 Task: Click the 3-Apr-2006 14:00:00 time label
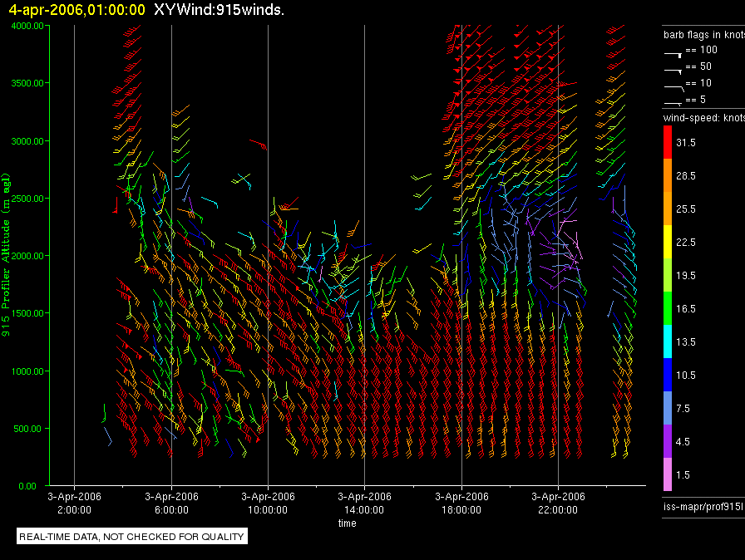[364, 503]
